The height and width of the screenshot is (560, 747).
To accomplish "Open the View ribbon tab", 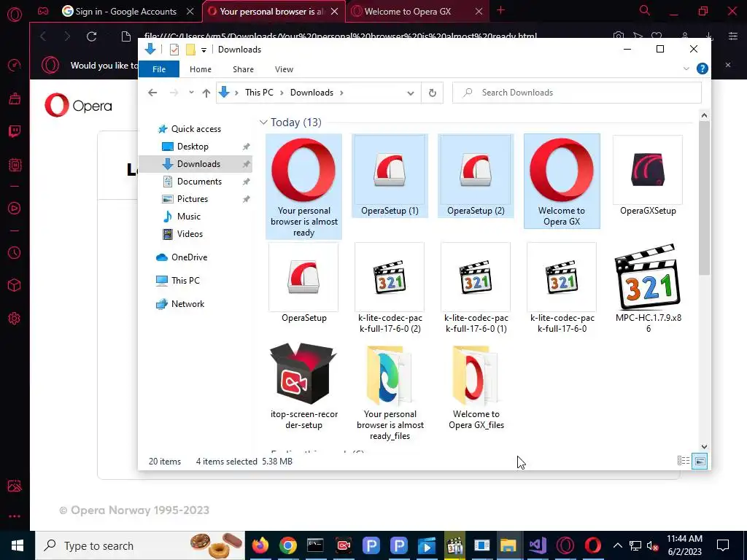I will (x=284, y=69).
